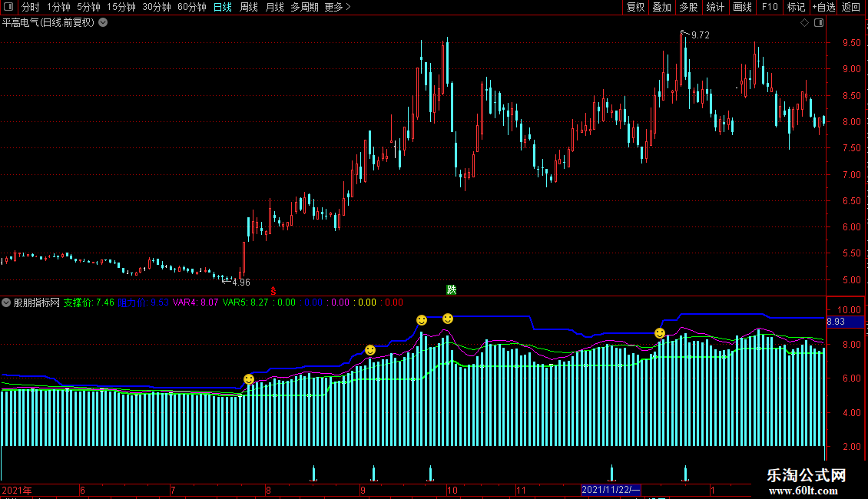Select the 15分钟 period

pyautogui.click(x=121, y=7)
